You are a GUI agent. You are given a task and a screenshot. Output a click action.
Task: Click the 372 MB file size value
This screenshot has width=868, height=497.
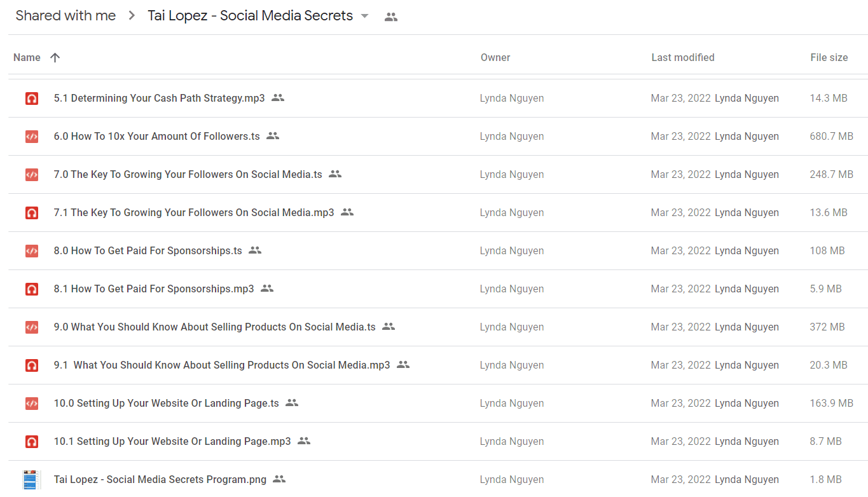pyautogui.click(x=827, y=327)
